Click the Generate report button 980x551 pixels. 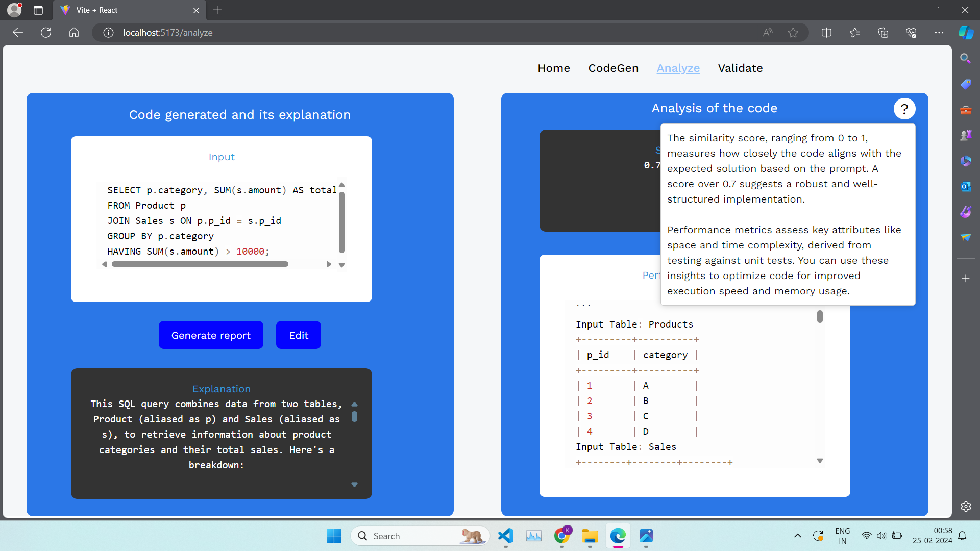tap(211, 335)
